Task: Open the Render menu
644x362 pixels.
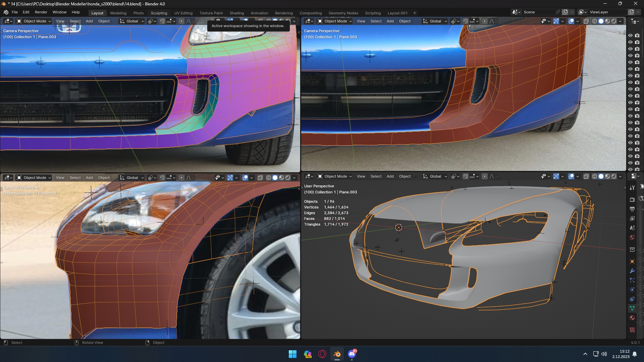Action: point(41,12)
